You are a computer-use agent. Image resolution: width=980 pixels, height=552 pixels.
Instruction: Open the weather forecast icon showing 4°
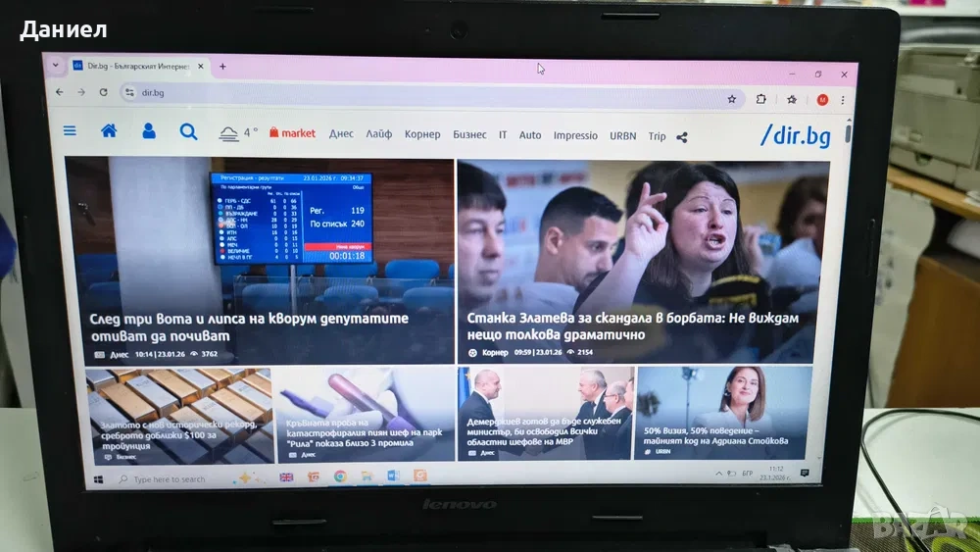coord(229,133)
